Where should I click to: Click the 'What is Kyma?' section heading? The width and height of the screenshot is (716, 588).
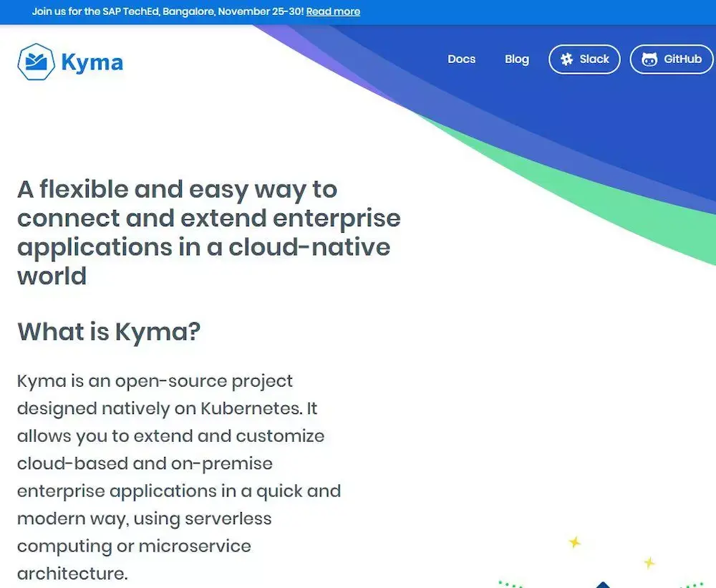pos(109,332)
